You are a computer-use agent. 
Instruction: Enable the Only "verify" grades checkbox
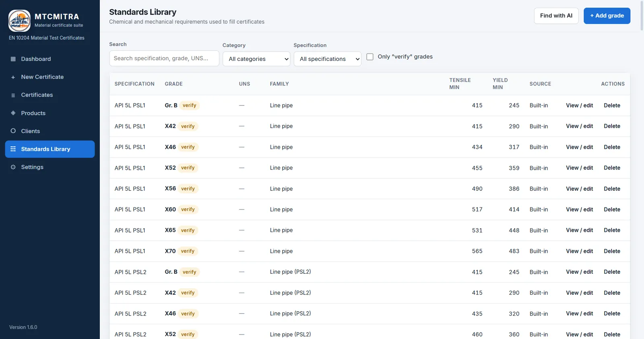[x=370, y=57]
